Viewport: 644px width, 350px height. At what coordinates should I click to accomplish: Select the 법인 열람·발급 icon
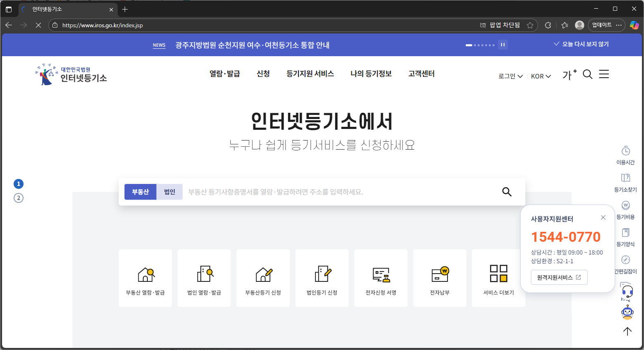point(204,278)
